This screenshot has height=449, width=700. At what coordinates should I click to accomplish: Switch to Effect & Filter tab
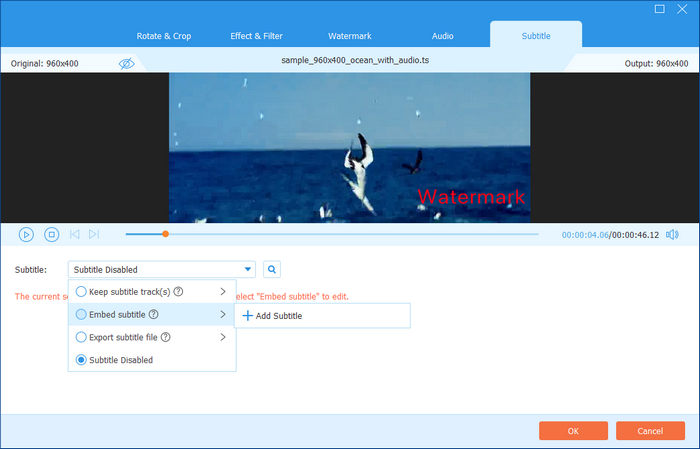[256, 36]
